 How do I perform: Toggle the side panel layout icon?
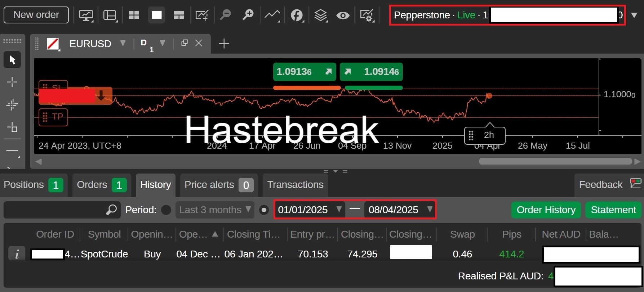pyautogui.click(x=110, y=15)
